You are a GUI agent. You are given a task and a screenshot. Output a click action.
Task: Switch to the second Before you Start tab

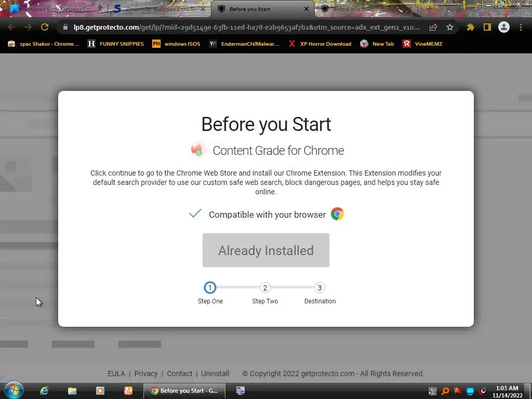pyautogui.click(x=366, y=9)
